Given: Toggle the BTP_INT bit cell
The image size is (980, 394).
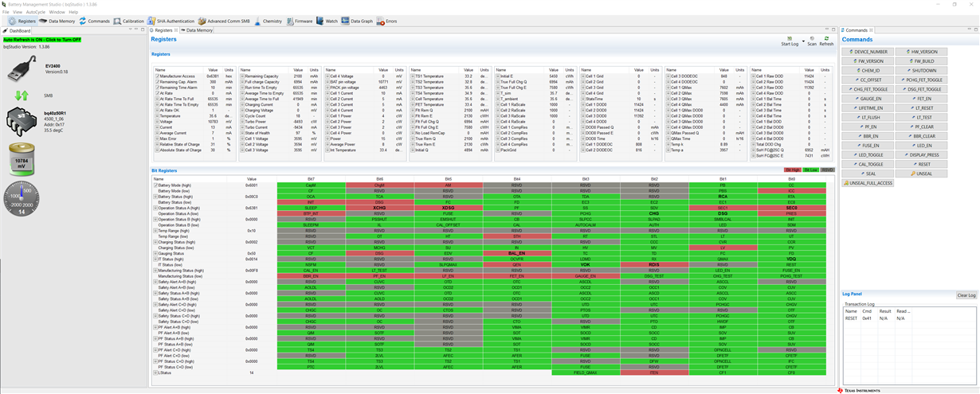Looking at the screenshot, I should (x=311, y=213).
